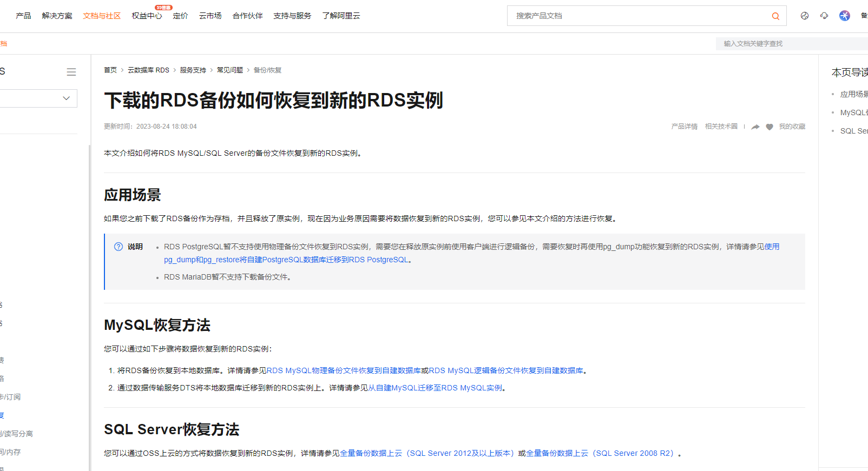Open the 合作伙伴 menu item
The width and height of the screenshot is (868, 471).
pos(248,16)
